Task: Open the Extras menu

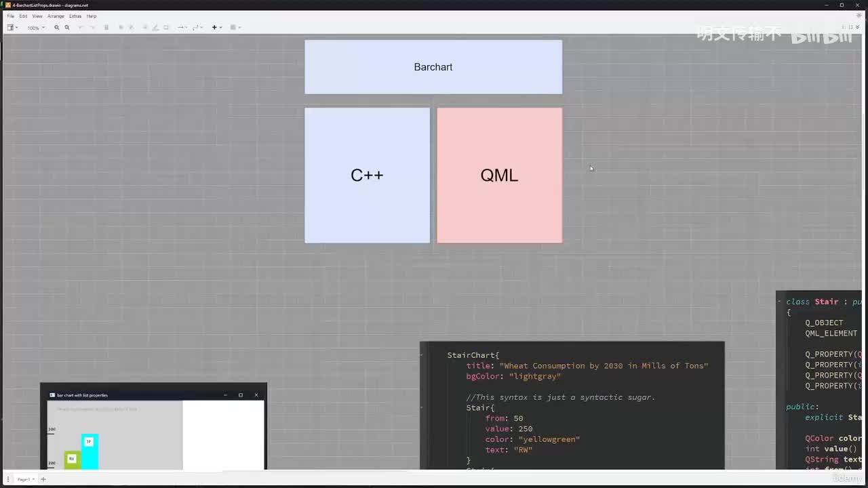Action: coord(75,16)
